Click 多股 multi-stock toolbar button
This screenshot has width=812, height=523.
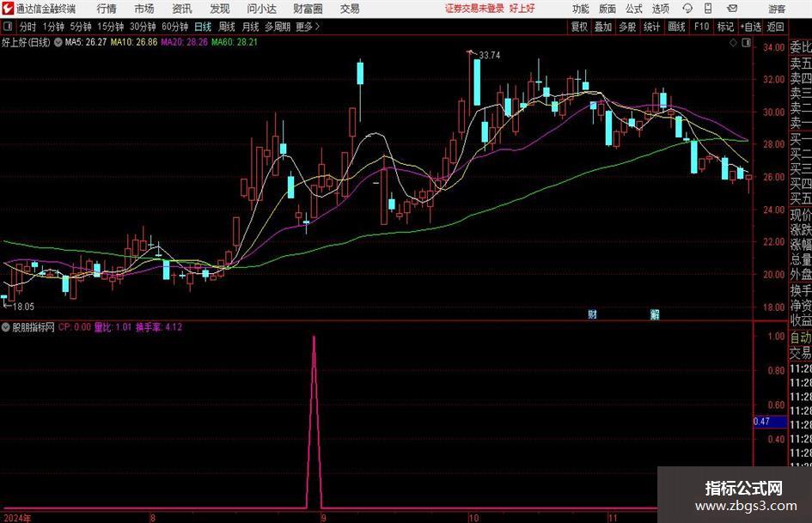click(627, 27)
